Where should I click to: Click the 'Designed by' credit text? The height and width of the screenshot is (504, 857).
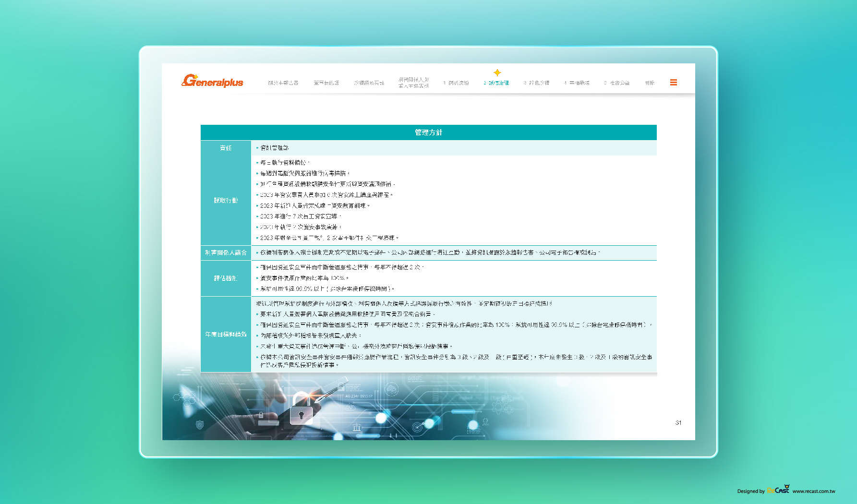pyautogui.click(x=751, y=491)
